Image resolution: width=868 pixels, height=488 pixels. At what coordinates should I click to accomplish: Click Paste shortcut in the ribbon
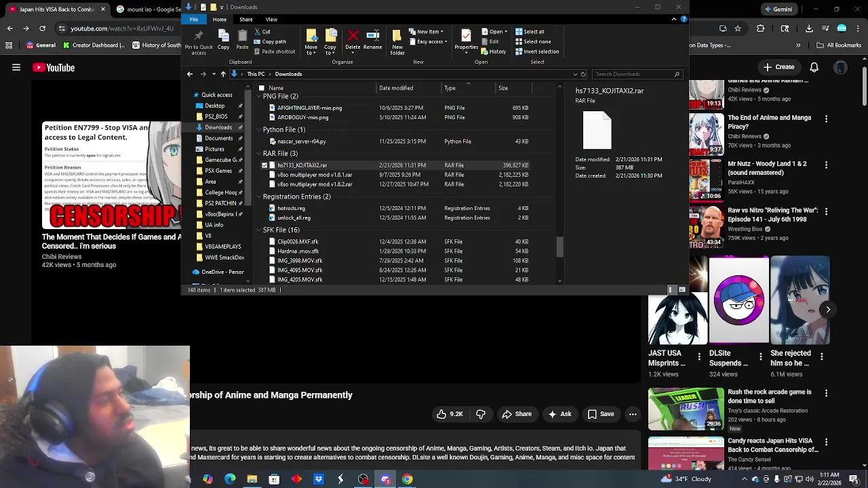click(274, 52)
